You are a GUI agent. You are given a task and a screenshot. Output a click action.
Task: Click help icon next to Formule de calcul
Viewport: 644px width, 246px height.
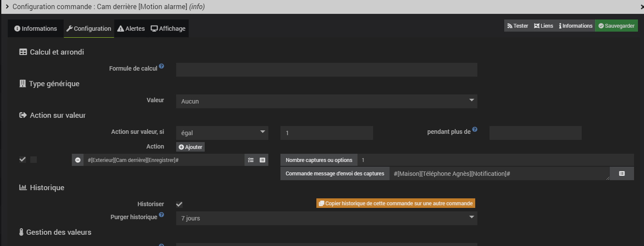pyautogui.click(x=161, y=66)
